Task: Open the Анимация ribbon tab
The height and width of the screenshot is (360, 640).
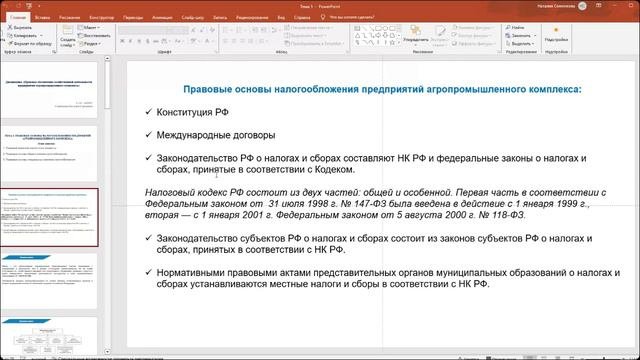Action: click(x=162, y=18)
